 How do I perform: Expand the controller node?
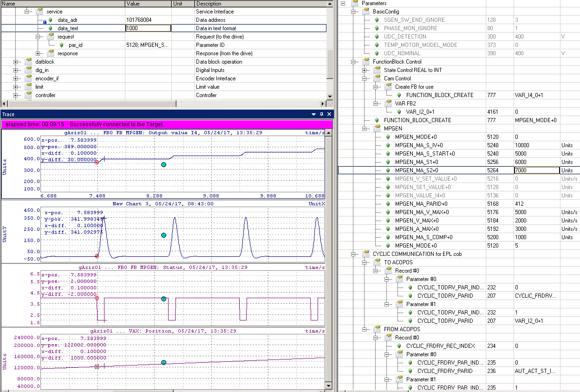[16, 95]
